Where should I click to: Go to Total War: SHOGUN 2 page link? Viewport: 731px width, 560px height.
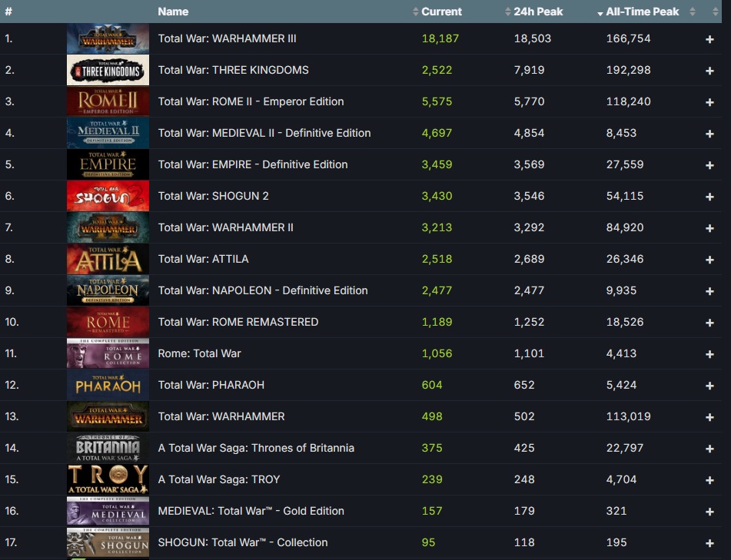[213, 196]
